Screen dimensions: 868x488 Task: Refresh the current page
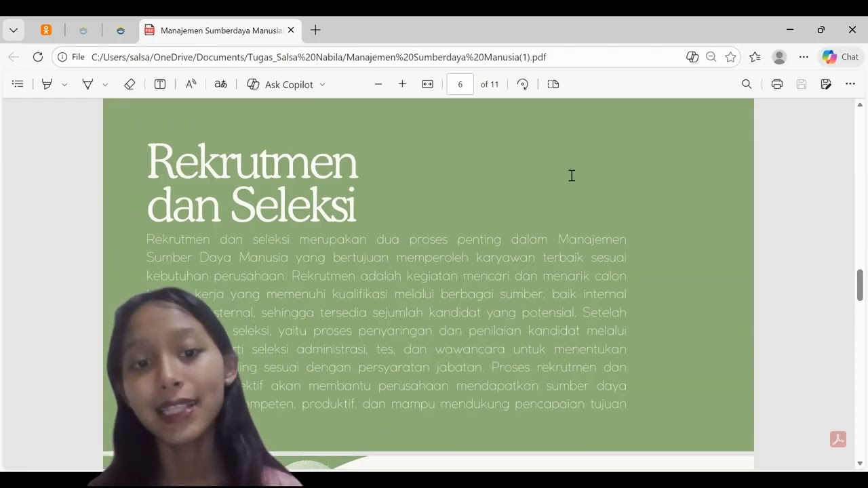pyautogui.click(x=38, y=57)
